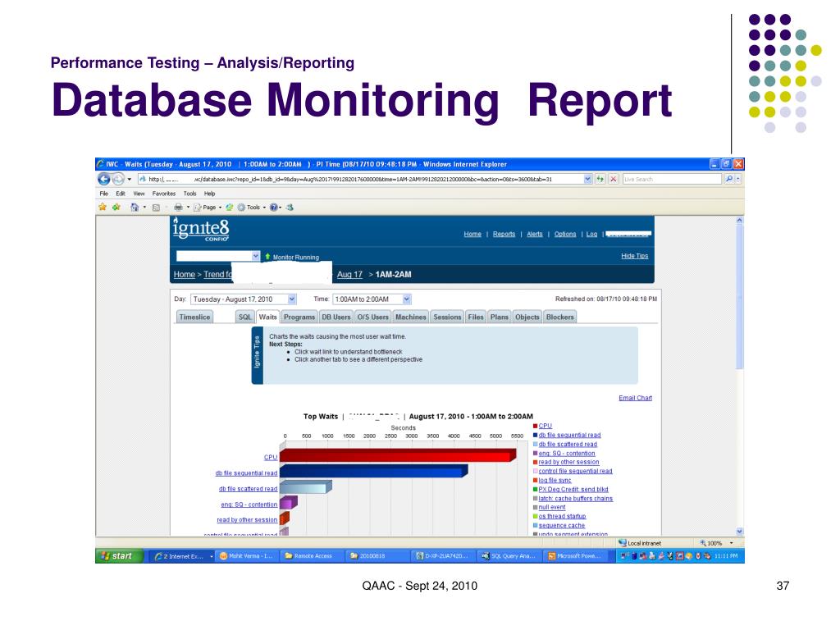Open D-XP-2UA7420 taskbar item
The height and width of the screenshot is (630, 840).
442,556
